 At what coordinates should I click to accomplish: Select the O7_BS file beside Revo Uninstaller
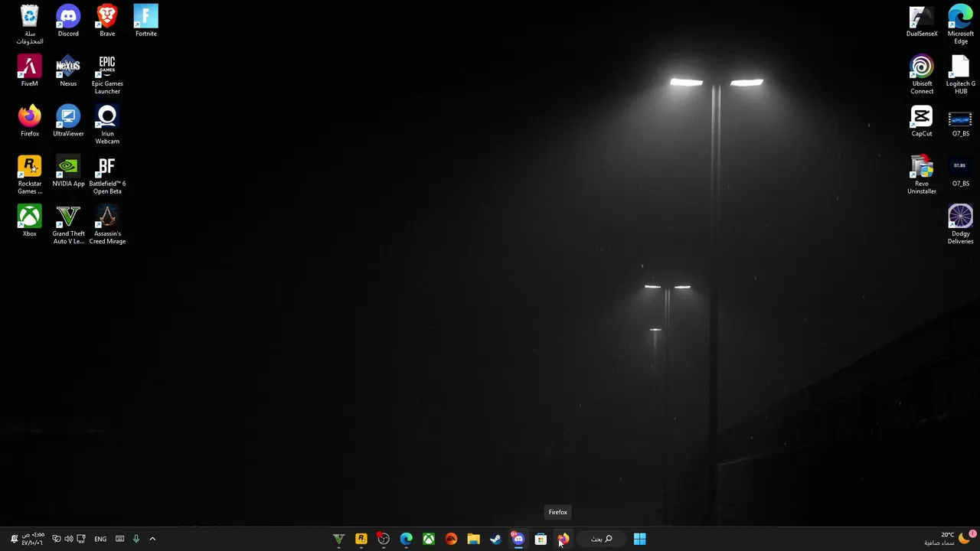click(961, 171)
